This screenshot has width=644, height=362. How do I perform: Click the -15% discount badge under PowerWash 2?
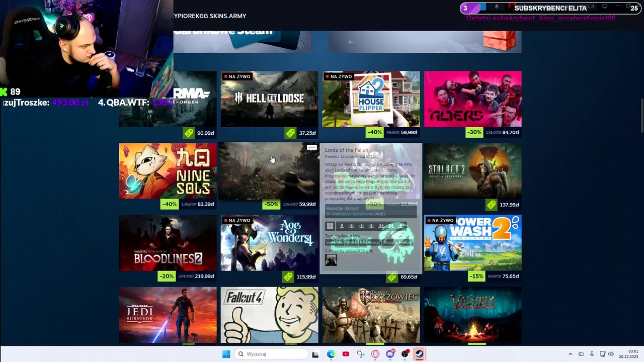click(x=477, y=277)
